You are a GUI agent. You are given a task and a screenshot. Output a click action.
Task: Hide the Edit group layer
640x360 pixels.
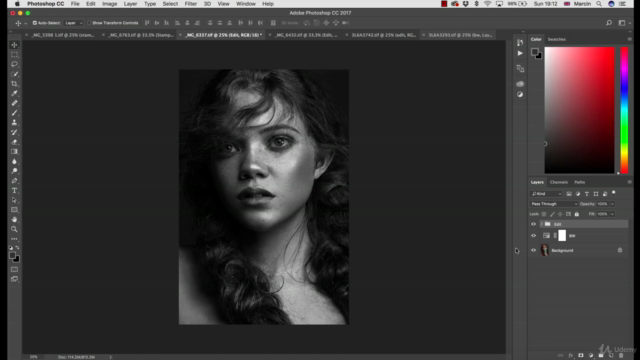click(533, 224)
